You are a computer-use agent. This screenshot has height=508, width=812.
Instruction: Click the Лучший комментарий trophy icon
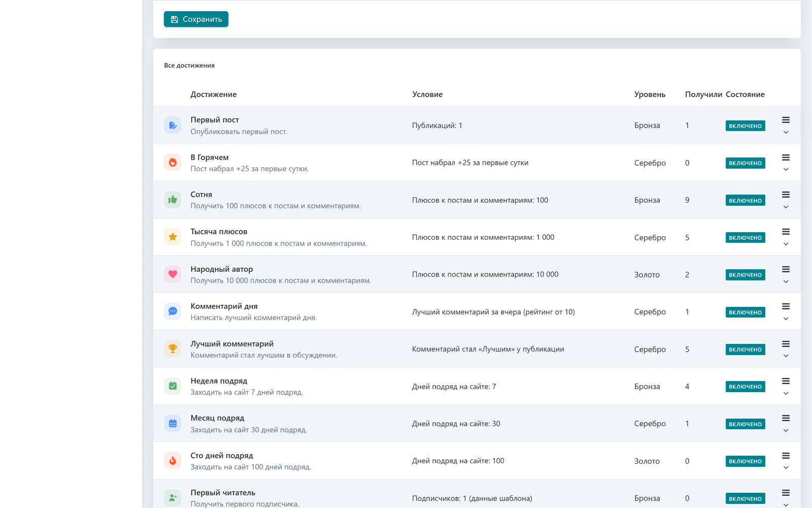tap(173, 349)
